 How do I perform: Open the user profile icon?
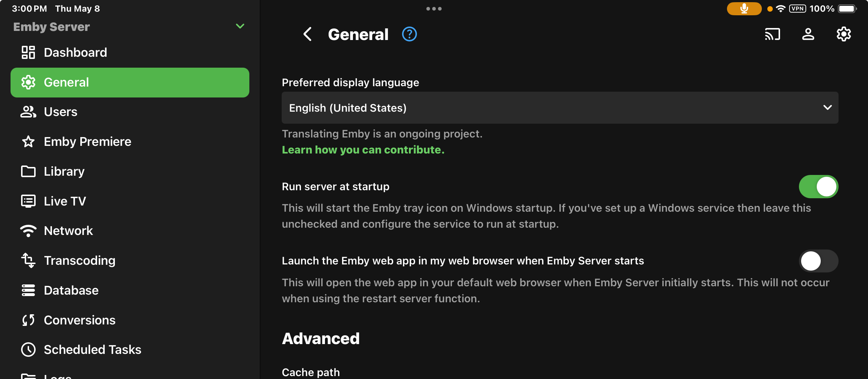808,35
